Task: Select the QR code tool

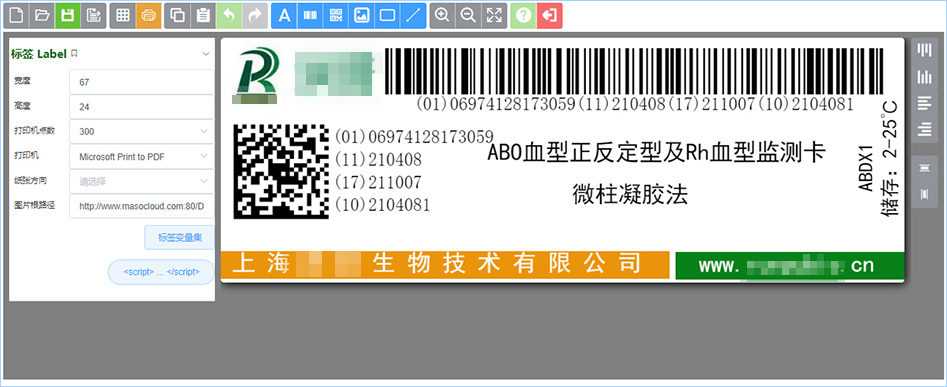Action: (x=336, y=16)
